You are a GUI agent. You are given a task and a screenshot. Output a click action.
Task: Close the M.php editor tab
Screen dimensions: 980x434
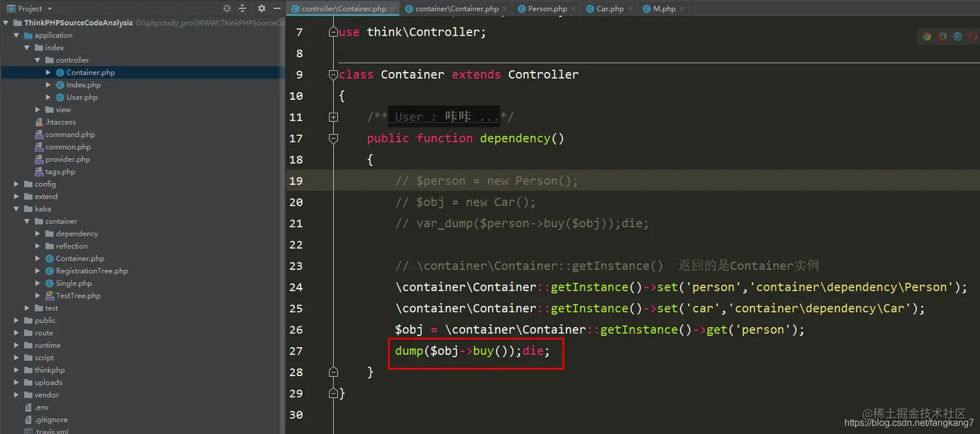[x=682, y=8]
